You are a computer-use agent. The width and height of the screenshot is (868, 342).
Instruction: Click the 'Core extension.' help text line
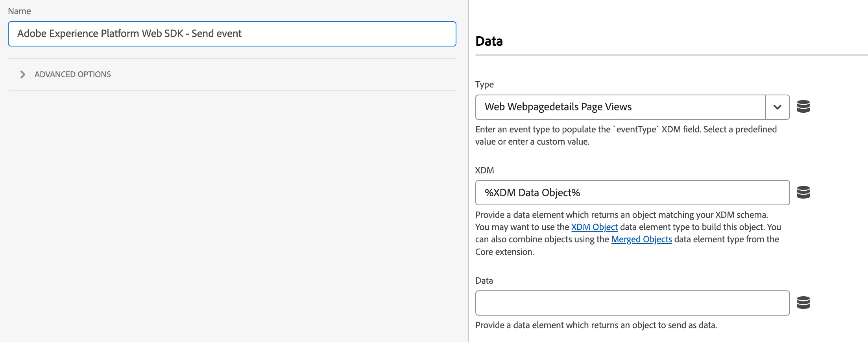[x=504, y=252]
